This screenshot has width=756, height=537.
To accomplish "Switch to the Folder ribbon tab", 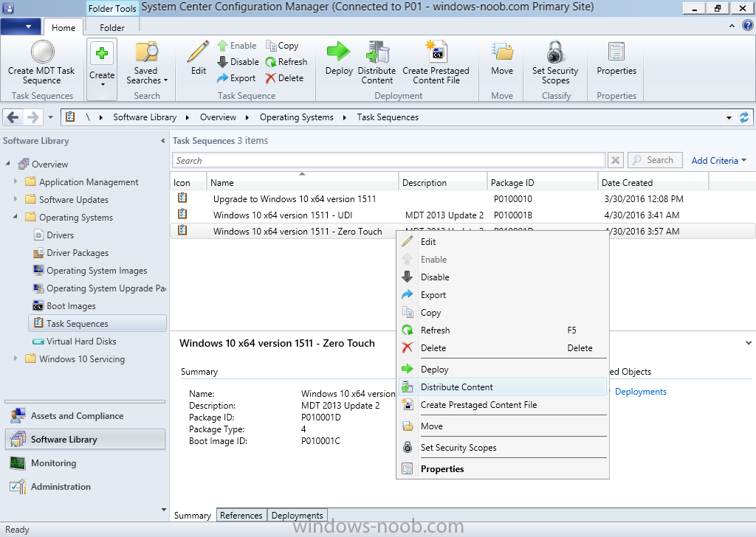I will pyautogui.click(x=112, y=27).
